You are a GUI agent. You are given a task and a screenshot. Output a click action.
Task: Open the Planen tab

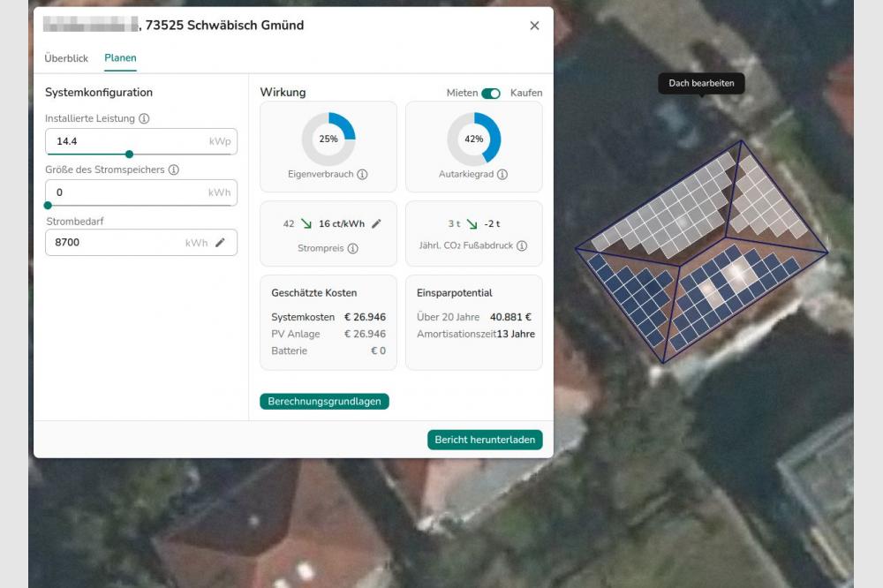[120, 57]
